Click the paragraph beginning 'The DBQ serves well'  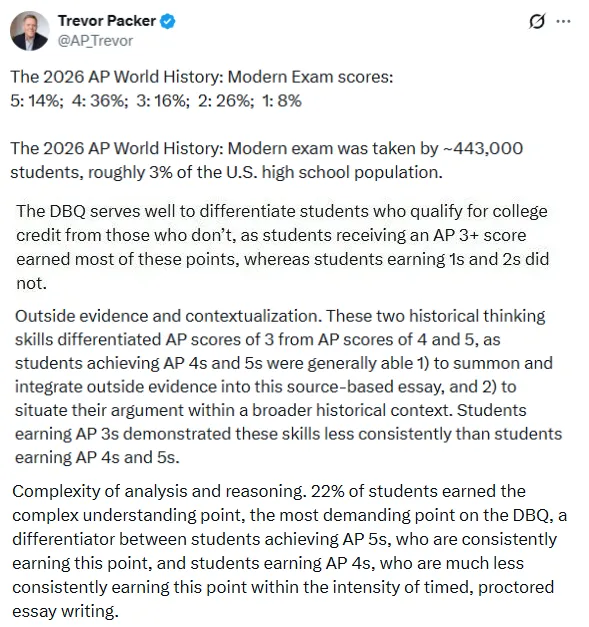pyautogui.click(x=282, y=247)
